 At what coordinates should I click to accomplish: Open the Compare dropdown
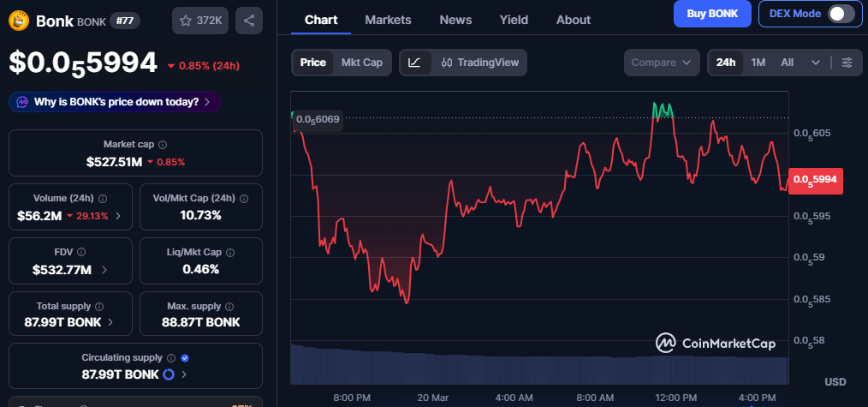(x=662, y=63)
